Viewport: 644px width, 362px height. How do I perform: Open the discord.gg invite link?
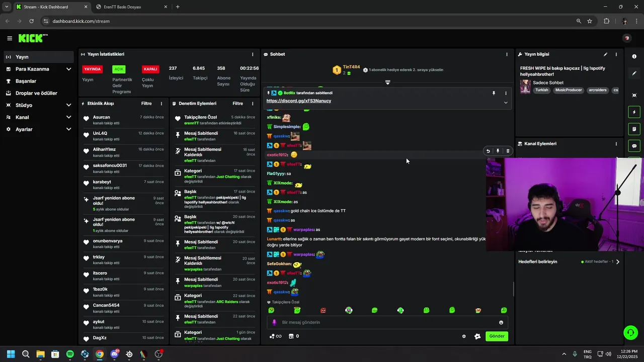tap(299, 101)
